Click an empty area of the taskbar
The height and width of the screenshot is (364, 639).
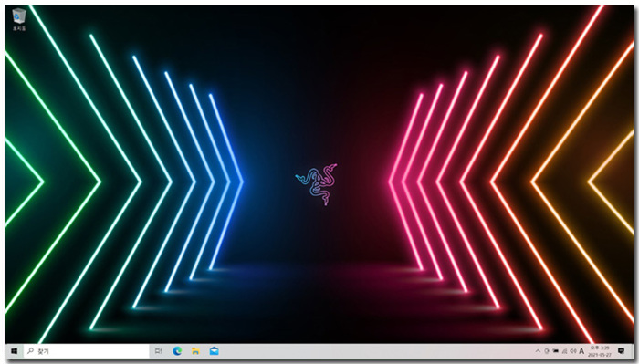(367, 351)
